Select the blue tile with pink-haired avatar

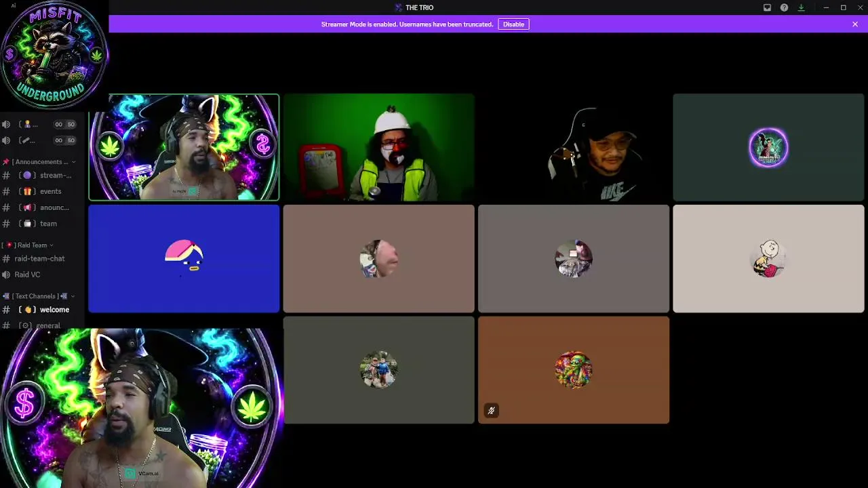184,258
